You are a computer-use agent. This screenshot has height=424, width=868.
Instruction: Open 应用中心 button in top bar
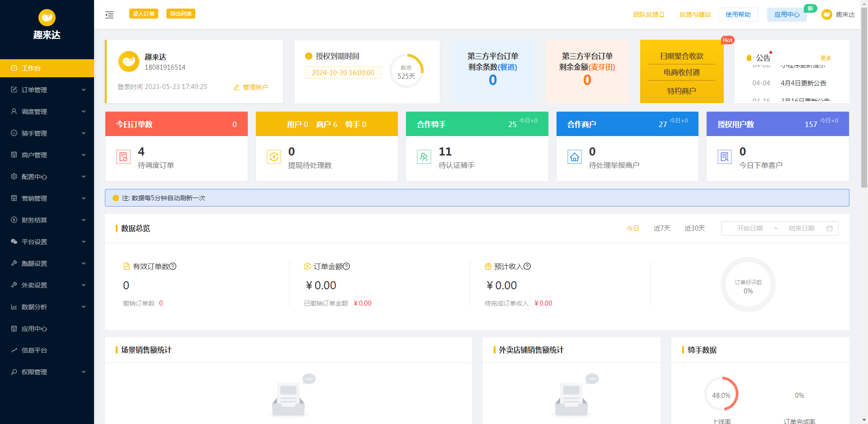tap(787, 14)
